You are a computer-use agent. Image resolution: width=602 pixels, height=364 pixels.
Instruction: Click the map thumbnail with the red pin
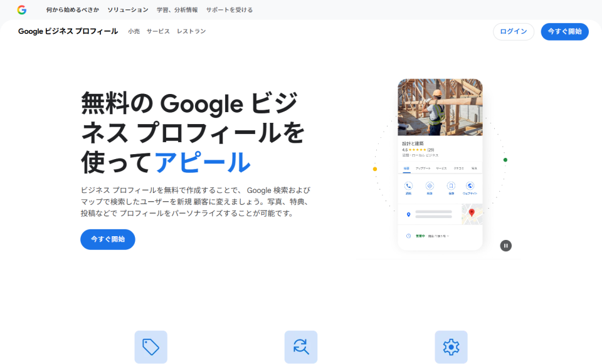click(472, 214)
